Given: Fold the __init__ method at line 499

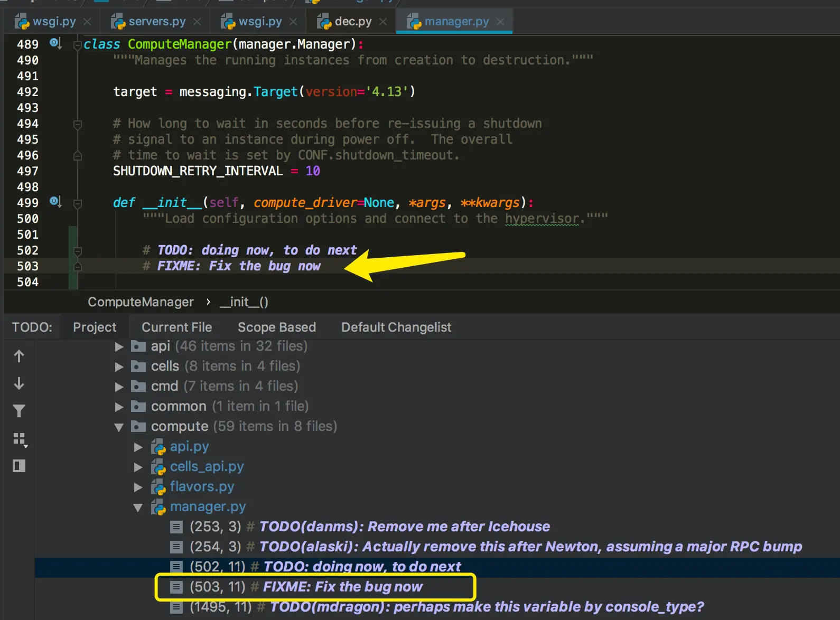Looking at the screenshot, I should pos(78,203).
